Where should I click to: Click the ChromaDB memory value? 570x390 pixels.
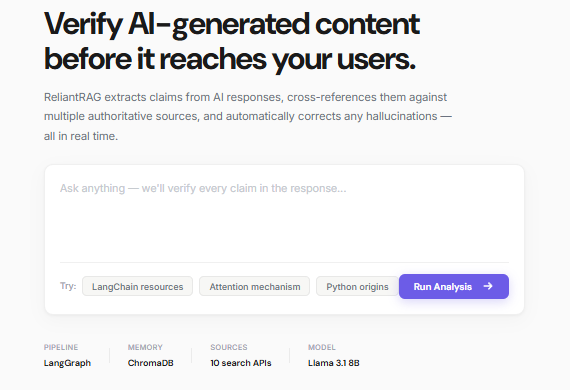pyautogui.click(x=150, y=363)
